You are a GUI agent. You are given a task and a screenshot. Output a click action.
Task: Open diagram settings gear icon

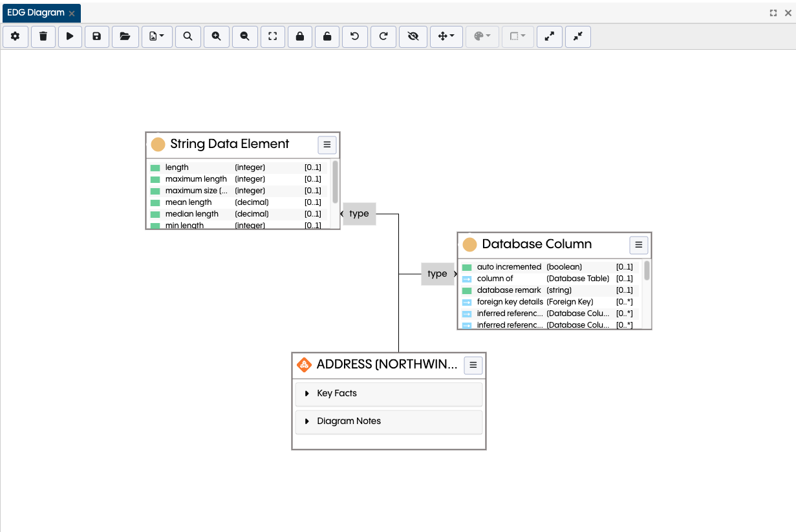tap(15, 37)
